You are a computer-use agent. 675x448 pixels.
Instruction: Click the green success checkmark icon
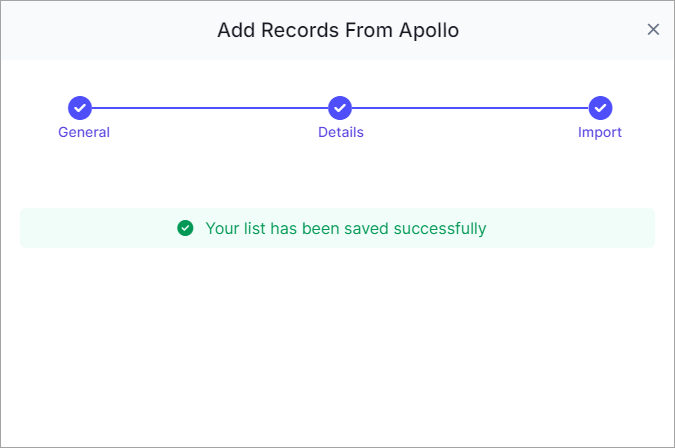pos(185,228)
